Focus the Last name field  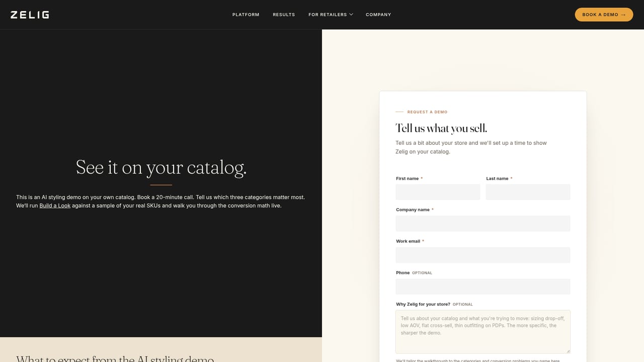tap(528, 192)
